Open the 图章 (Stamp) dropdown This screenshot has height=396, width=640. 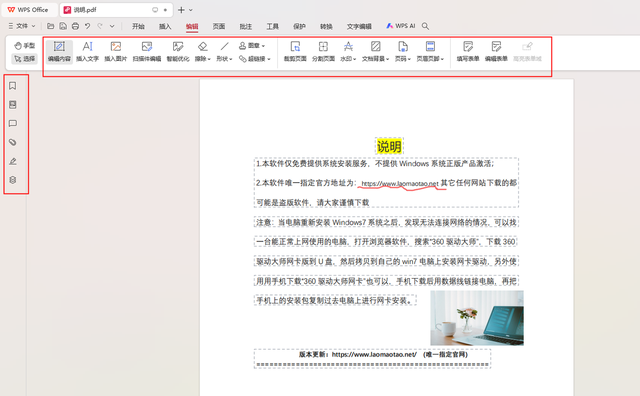click(x=252, y=45)
